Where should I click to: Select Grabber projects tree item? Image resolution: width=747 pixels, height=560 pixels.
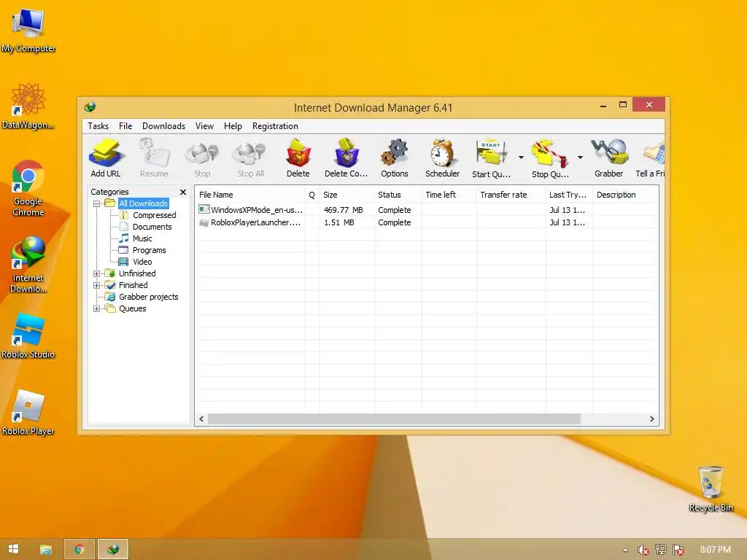pyautogui.click(x=149, y=297)
